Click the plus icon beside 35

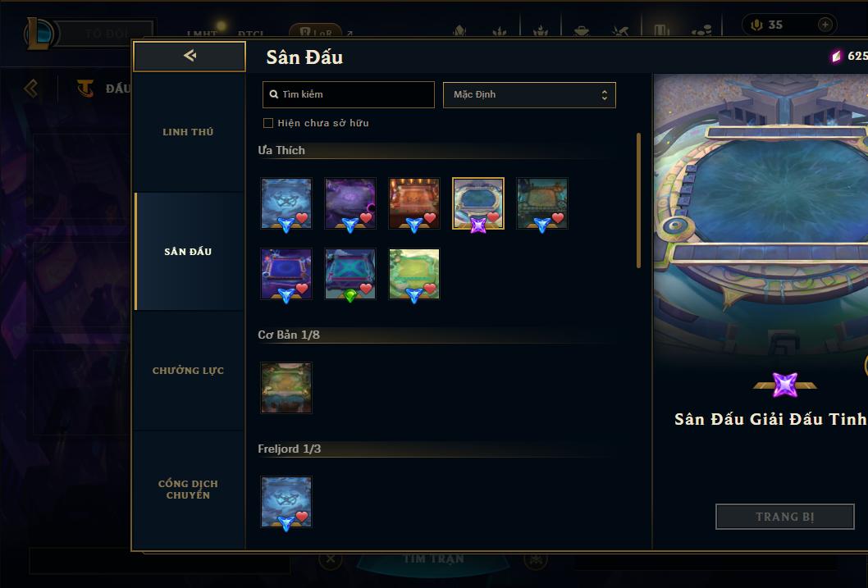tap(825, 25)
